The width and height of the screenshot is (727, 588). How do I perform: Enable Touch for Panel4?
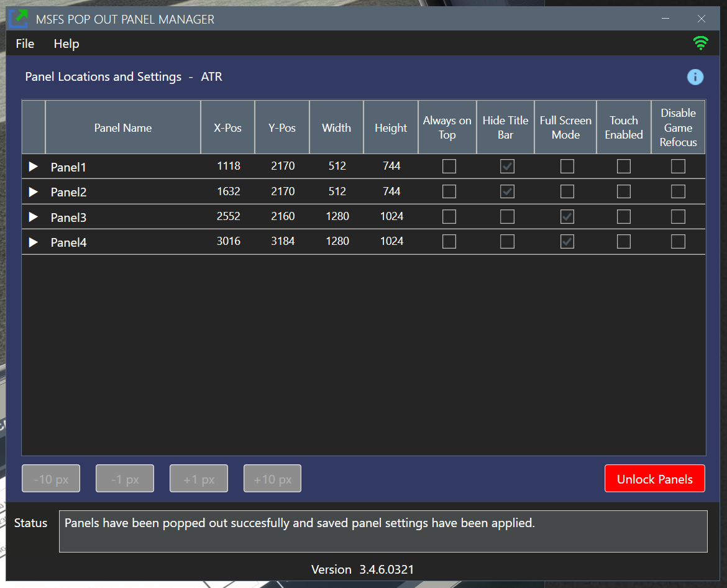click(x=624, y=241)
